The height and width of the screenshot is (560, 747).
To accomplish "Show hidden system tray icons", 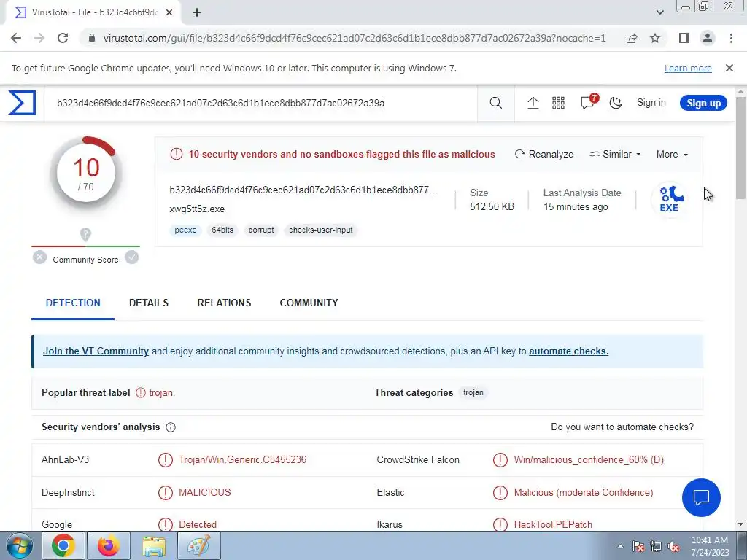I will 620,546.
